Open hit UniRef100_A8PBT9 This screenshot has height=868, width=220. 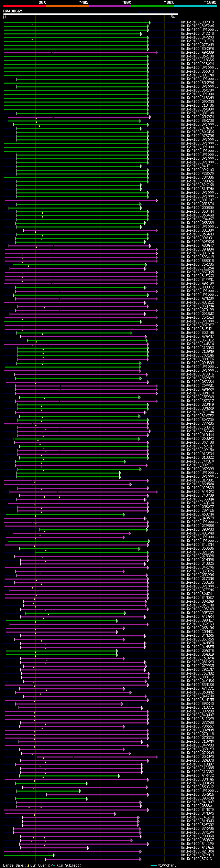(x=197, y=22)
